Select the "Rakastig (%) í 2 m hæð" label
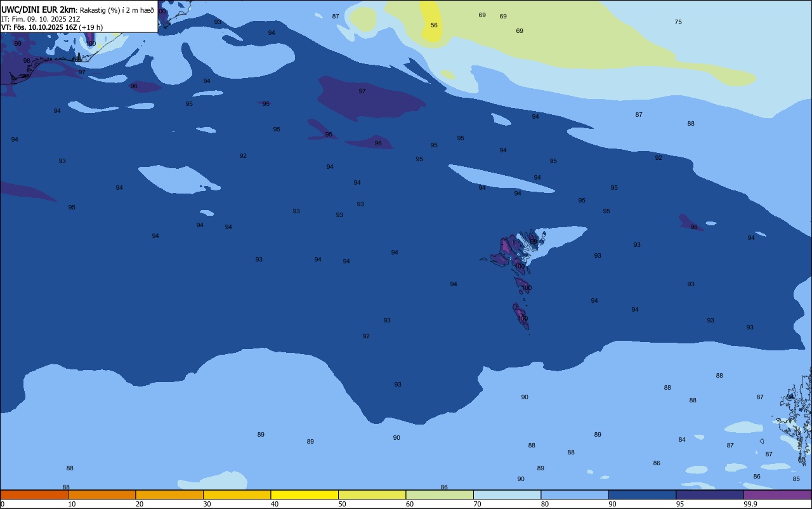Screen dimensions: 812x509 (x=117, y=10)
